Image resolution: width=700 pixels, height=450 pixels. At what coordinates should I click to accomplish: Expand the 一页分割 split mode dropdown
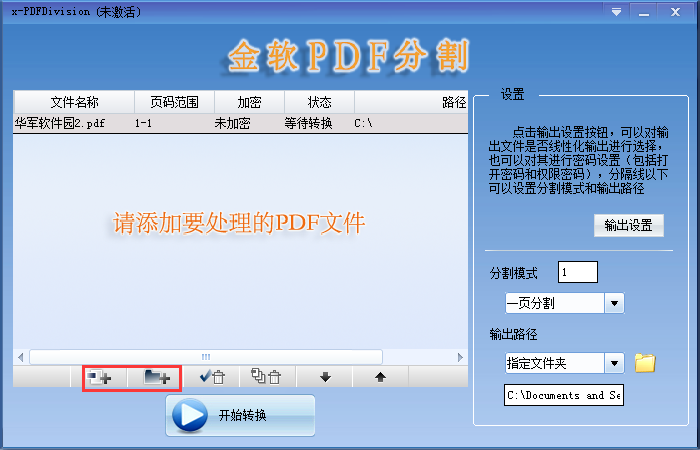tap(614, 303)
